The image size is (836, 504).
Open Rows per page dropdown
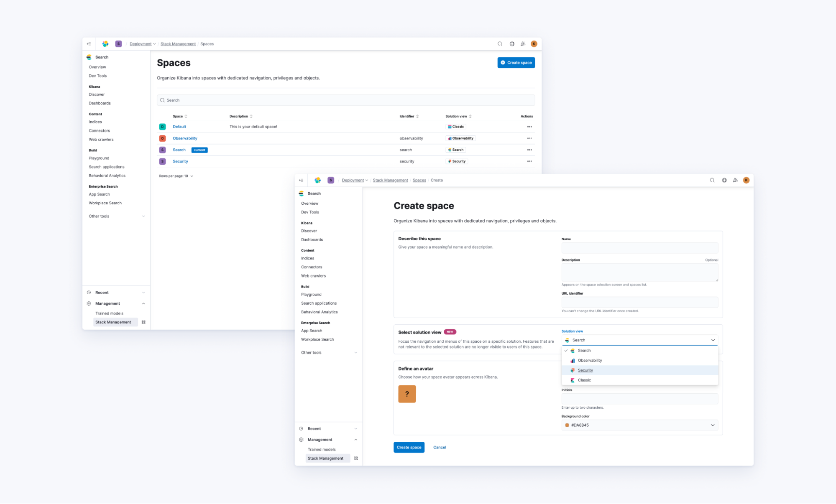[x=176, y=176]
